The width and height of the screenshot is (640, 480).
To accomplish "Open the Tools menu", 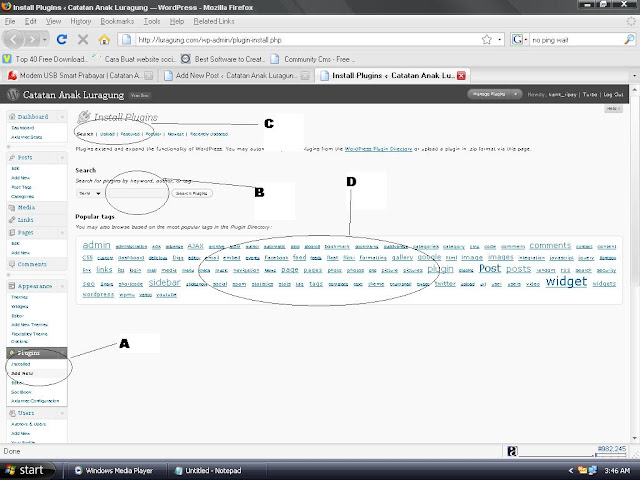I will pyautogui.click(x=152, y=21).
